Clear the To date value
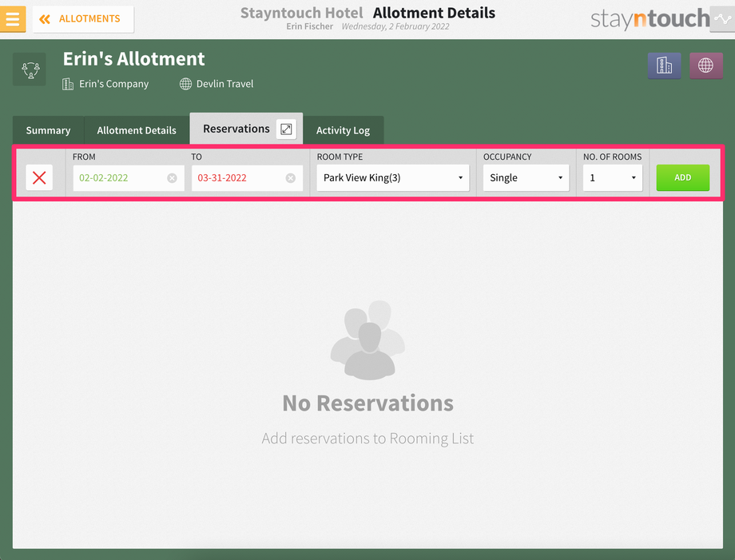 [291, 178]
